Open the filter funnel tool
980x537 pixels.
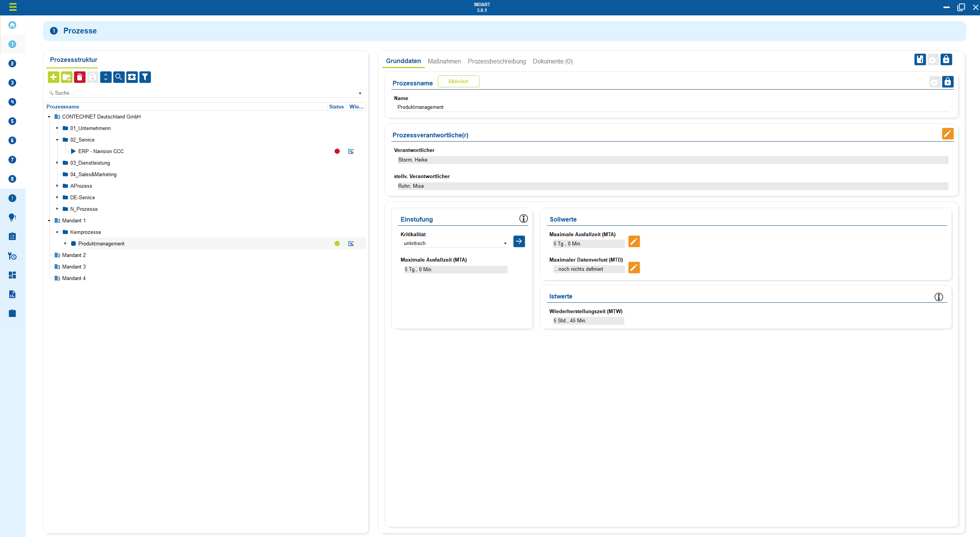tap(145, 77)
